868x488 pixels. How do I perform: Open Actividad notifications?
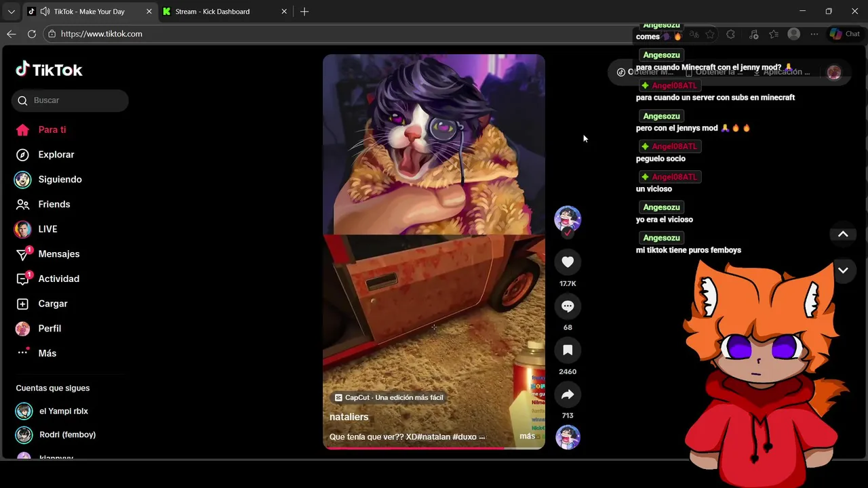click(48, 279)
